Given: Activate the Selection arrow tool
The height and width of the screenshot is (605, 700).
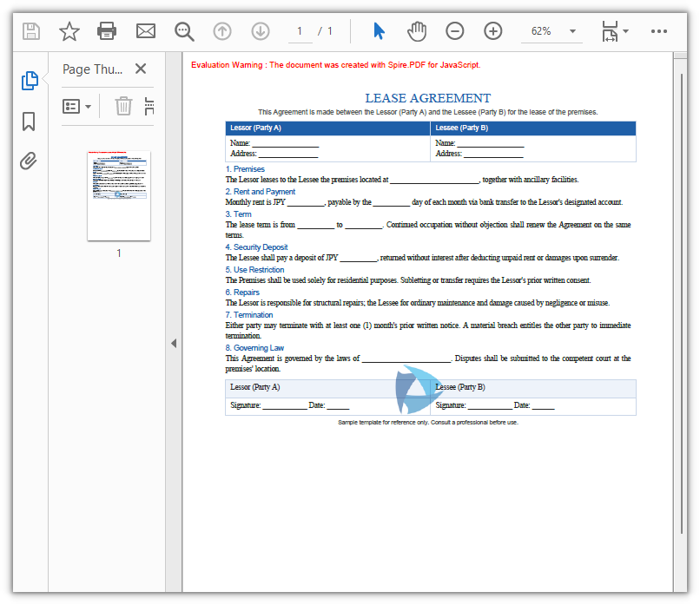Looking at the screenshot, I should point(379,31).
